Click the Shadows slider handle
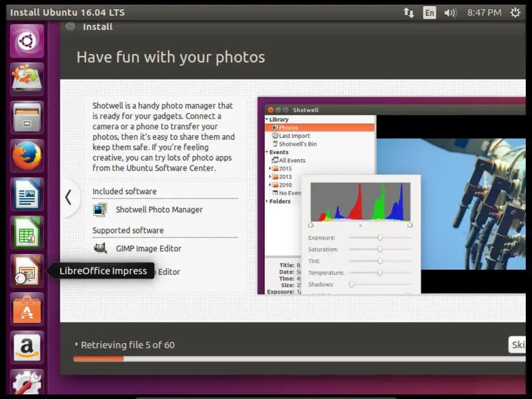This screenshot has width=532, height=399. (352, 284)
